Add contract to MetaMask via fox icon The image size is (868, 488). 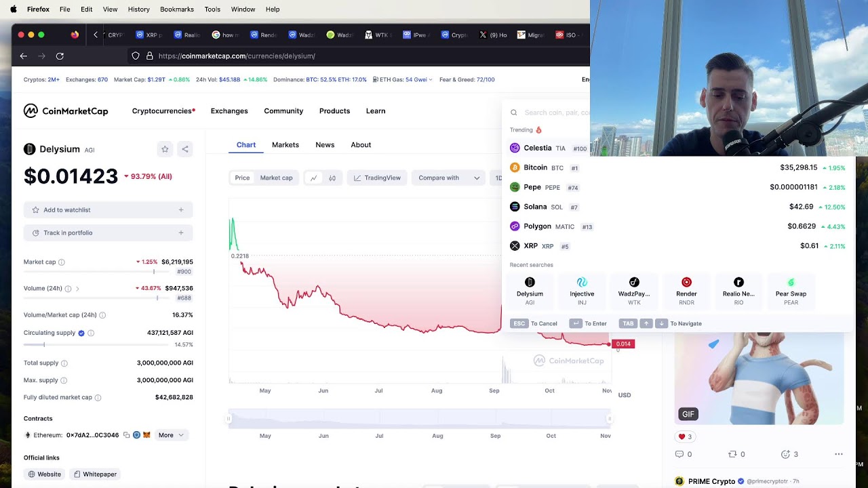pyautogui.click(x=146, y=435)
